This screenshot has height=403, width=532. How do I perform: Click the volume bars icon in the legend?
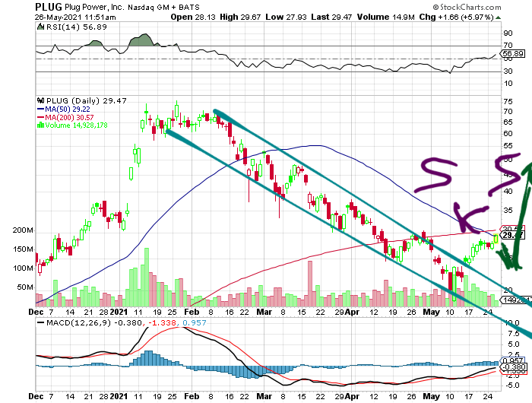point(40,125)
